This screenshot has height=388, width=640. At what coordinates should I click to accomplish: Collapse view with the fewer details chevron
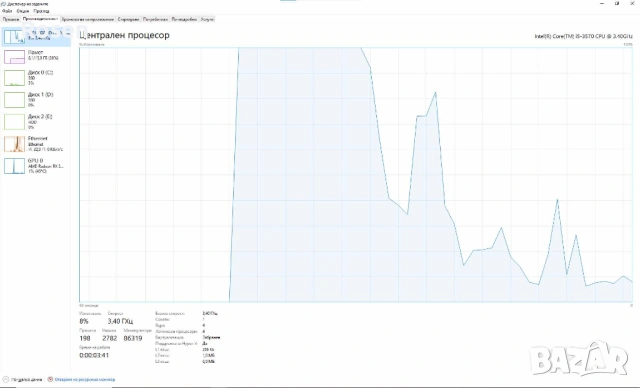[6, 379]
